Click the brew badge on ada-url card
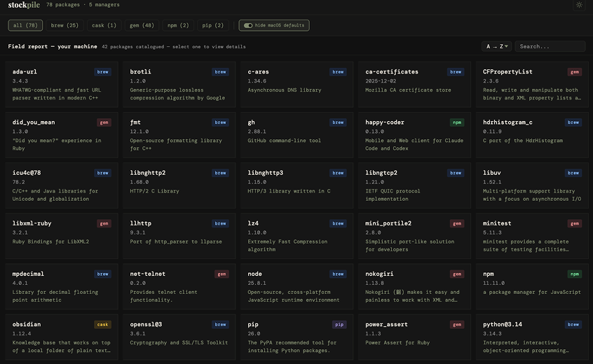593x364 pixels. 103,72
